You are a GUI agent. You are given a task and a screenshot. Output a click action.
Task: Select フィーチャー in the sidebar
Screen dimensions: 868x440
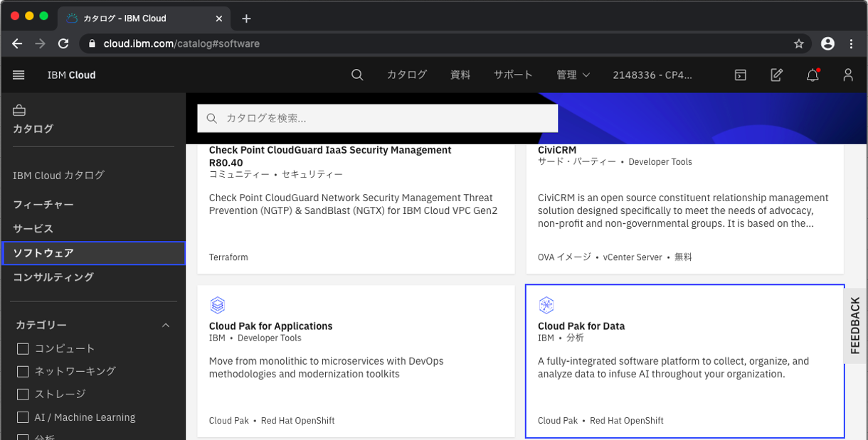[43, 205]
